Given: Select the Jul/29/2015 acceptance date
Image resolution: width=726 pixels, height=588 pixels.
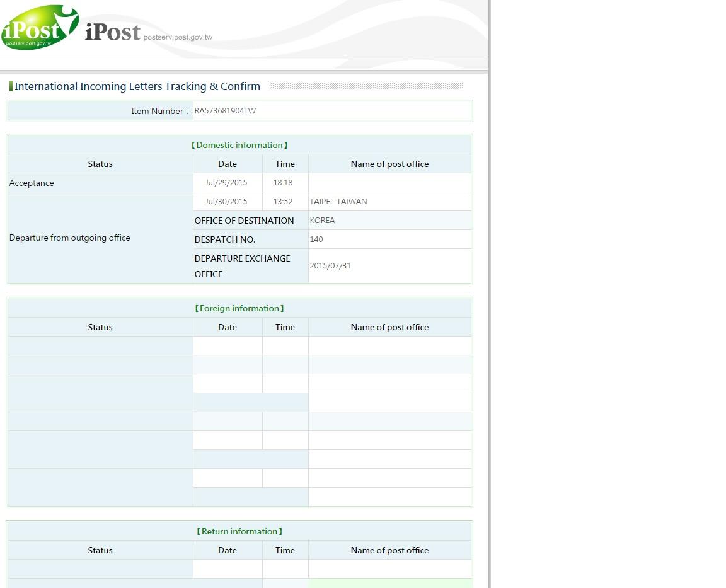Looking at the screenshot, I should coord(226,183).
